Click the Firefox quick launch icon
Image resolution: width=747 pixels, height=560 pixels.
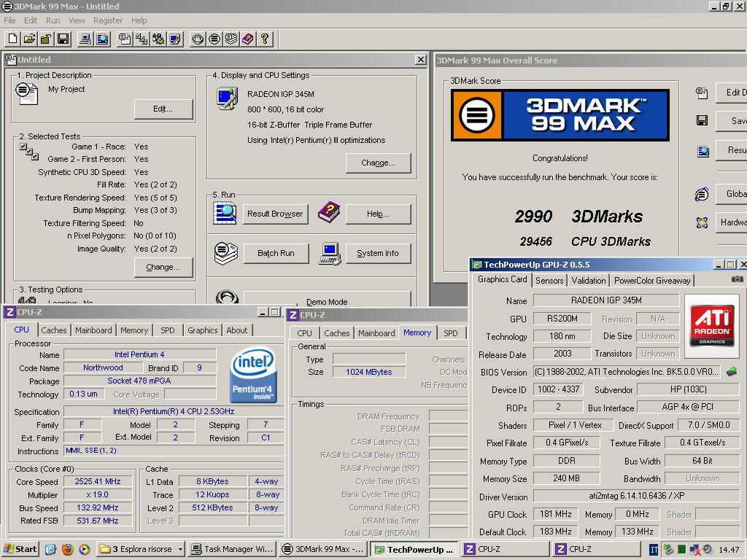pos(67,549)
